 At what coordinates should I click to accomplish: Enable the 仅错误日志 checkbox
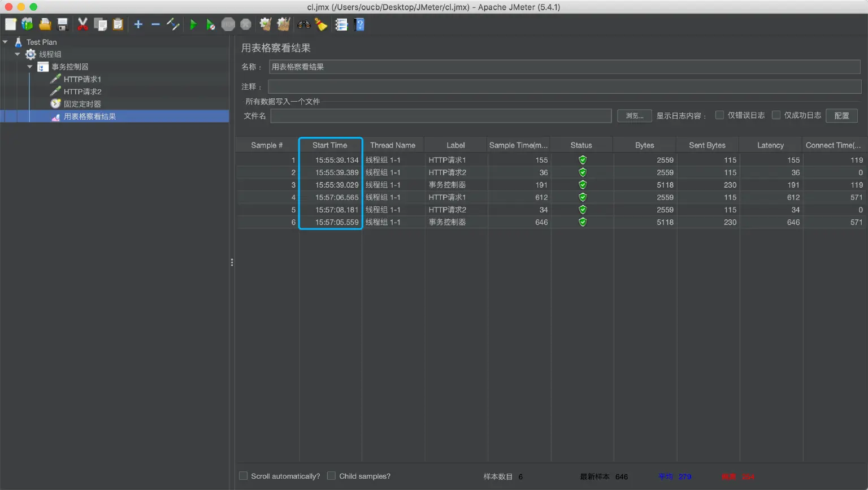coord(719,115)
